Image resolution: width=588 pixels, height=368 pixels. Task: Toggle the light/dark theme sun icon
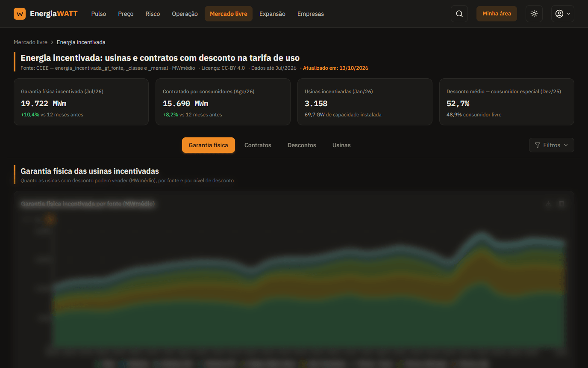pyautogui.click(x=534, y=14)
